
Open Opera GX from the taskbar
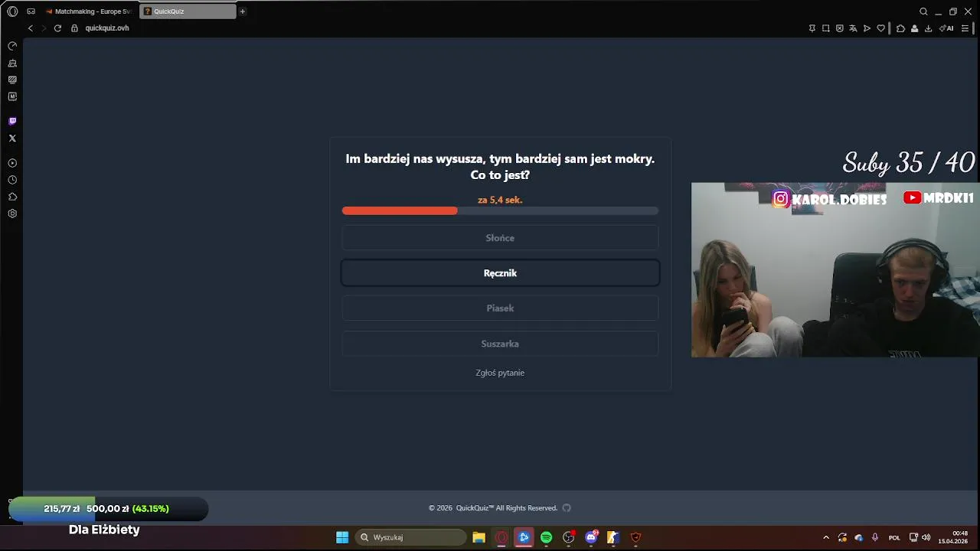tap(501, 537)
